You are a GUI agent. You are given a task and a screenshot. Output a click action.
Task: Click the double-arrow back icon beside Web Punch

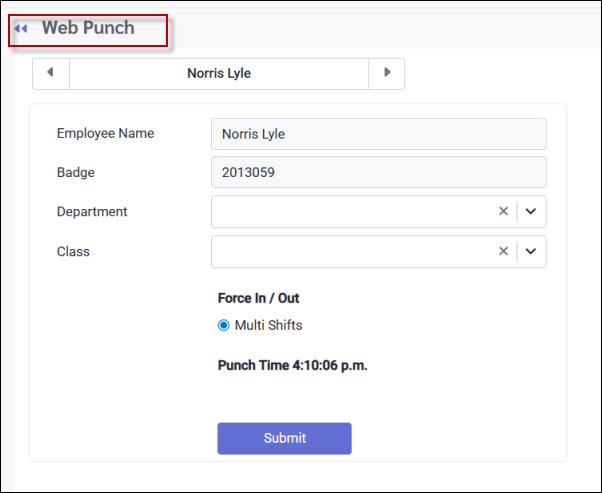pos(21,29)
